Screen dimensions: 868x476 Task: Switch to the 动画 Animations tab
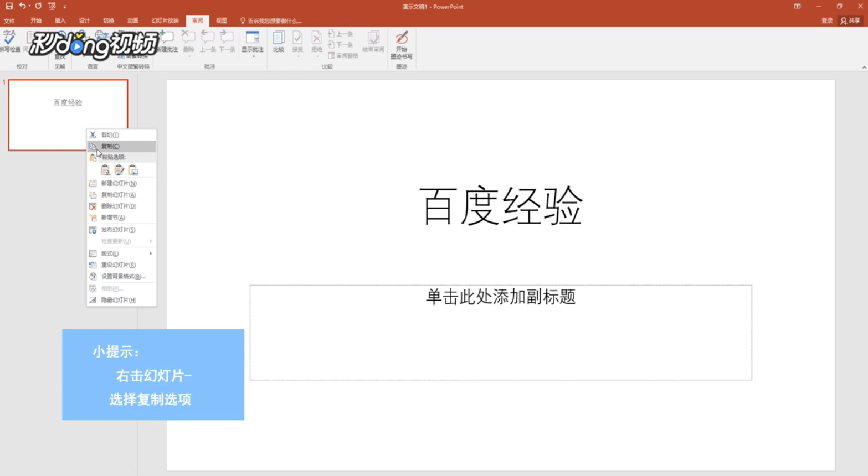[x=133, y=20]
